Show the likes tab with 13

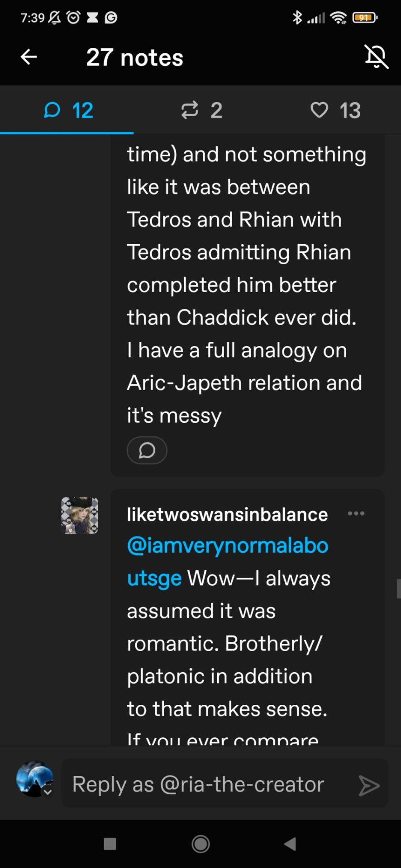coord(335,110)
